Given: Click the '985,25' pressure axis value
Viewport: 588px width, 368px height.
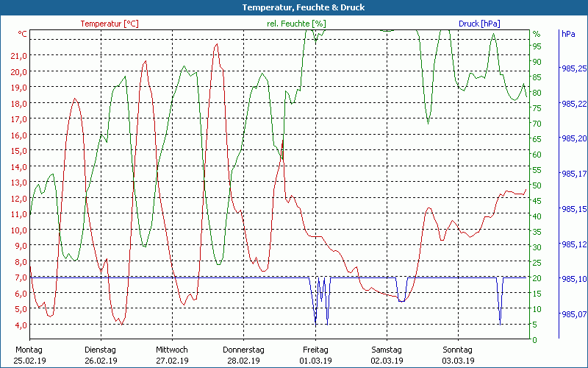Looking at the screenshot, I should coord(574,68).
